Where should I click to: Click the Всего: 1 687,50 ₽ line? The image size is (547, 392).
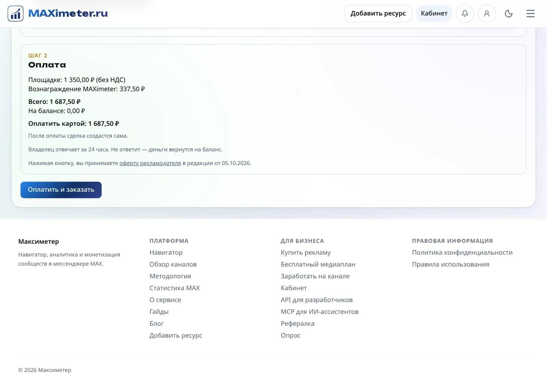(54, 102)
